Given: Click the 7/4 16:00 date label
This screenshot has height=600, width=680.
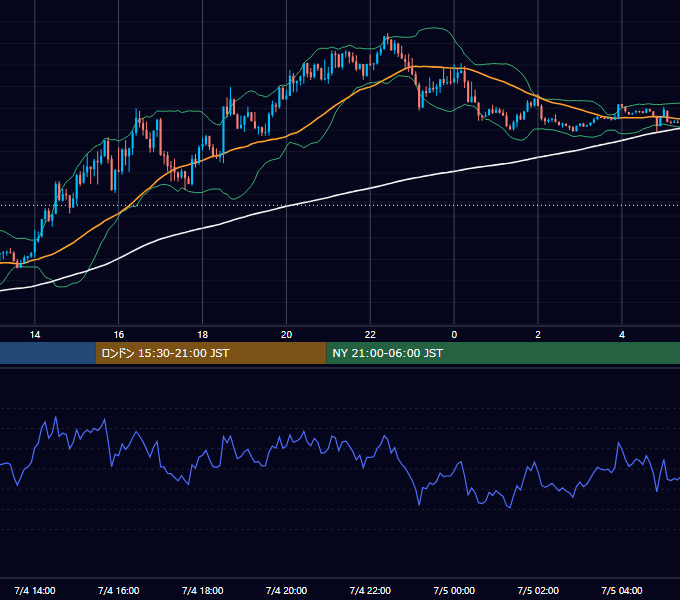Looking at the screenshot, I should coord(118,590).
